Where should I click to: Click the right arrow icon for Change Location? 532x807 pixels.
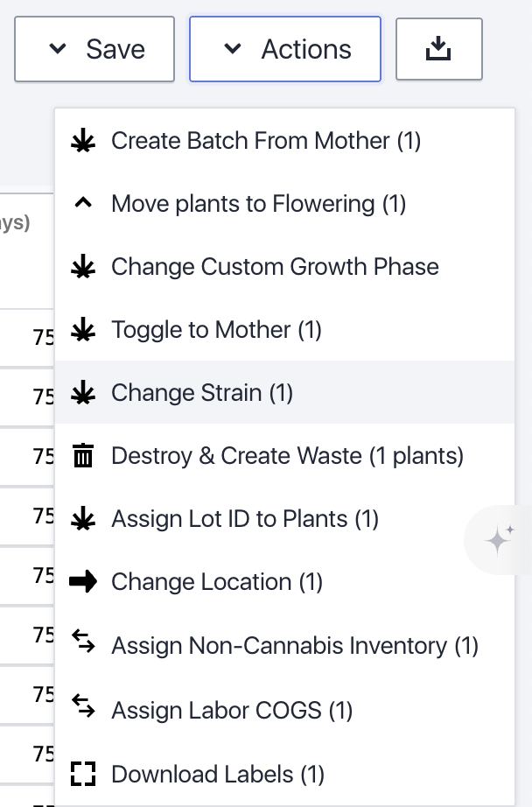point(83,581)
